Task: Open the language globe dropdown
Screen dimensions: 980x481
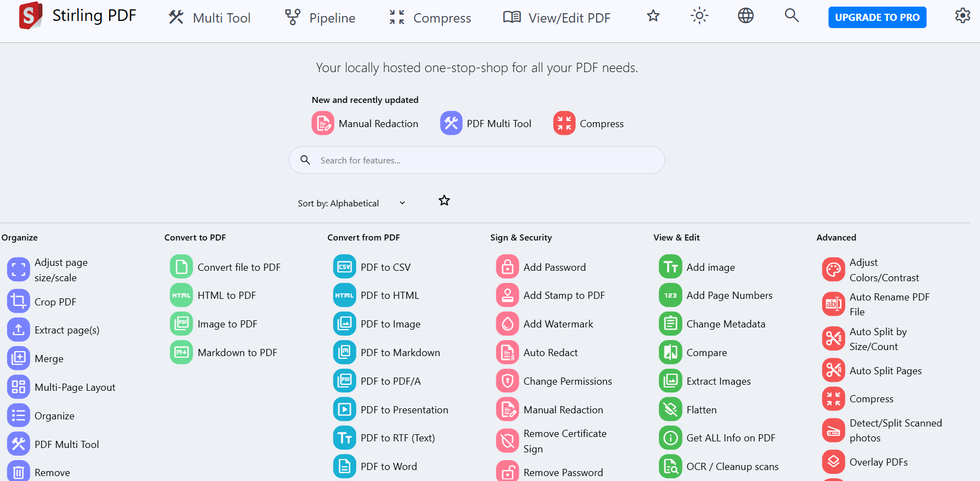Action: (x=745, y=16)
